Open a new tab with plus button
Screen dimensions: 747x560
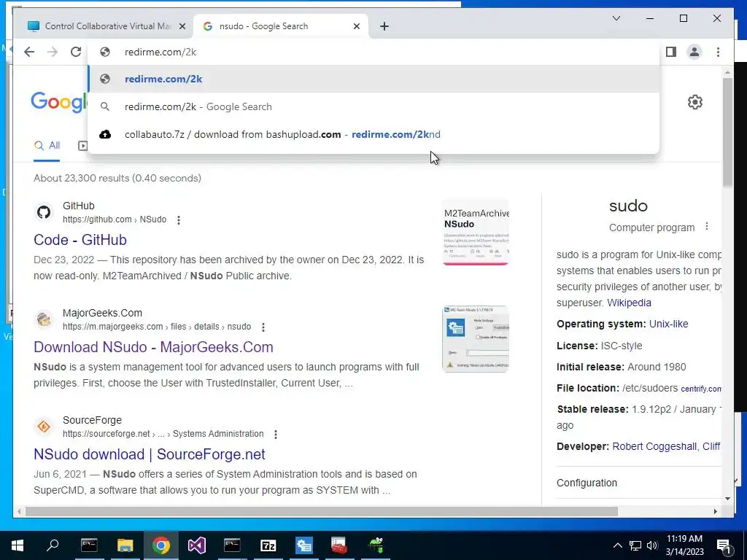click(x=384, y=26)
